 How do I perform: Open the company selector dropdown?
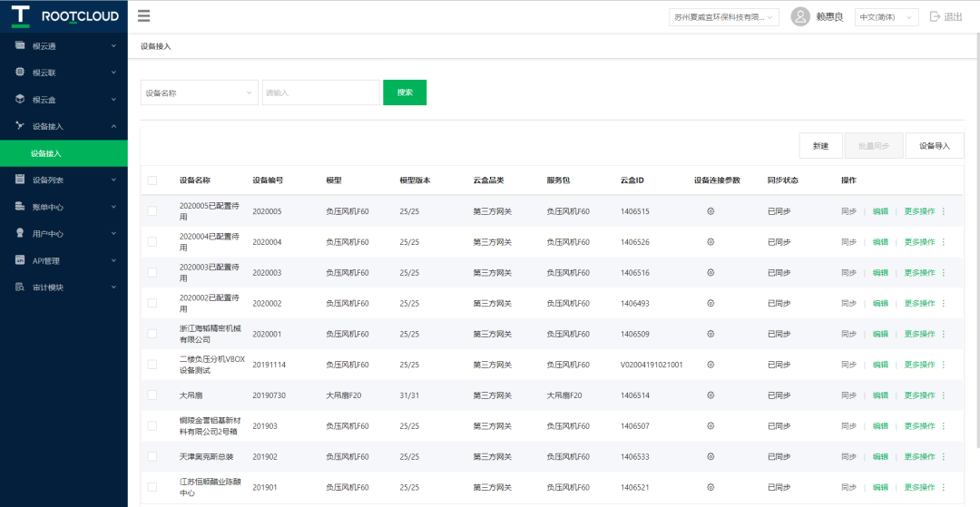tap(723, 17)
